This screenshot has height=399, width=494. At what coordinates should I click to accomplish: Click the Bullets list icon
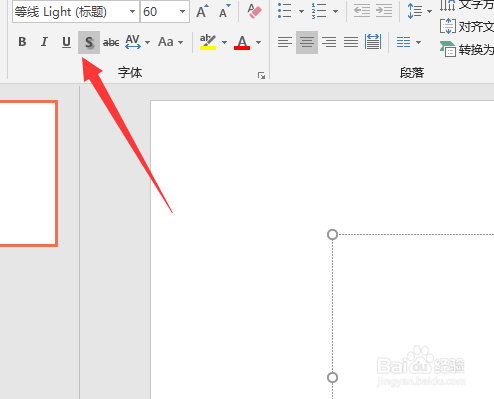tap(285, 11)
